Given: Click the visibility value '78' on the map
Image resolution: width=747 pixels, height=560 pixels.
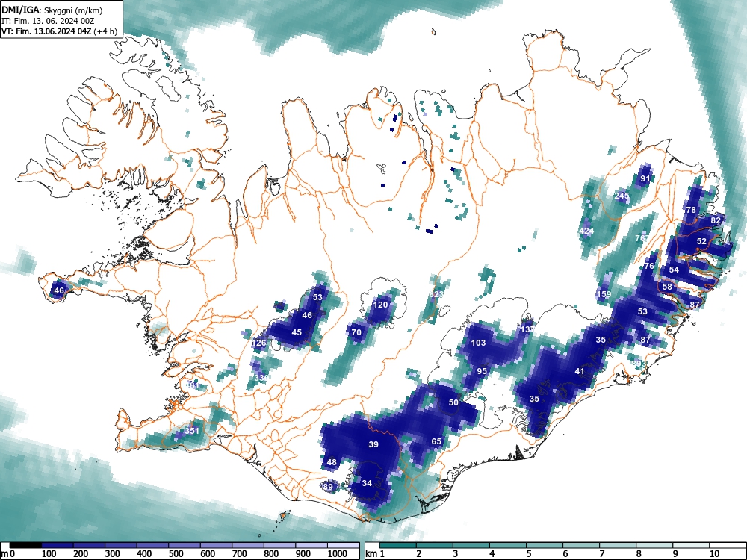Looking at the screenshot, I should 691,210.
